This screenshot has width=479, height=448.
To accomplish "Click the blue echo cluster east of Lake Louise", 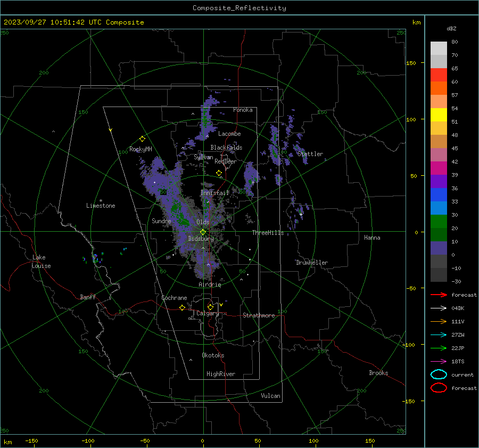I will pos(96,258).
